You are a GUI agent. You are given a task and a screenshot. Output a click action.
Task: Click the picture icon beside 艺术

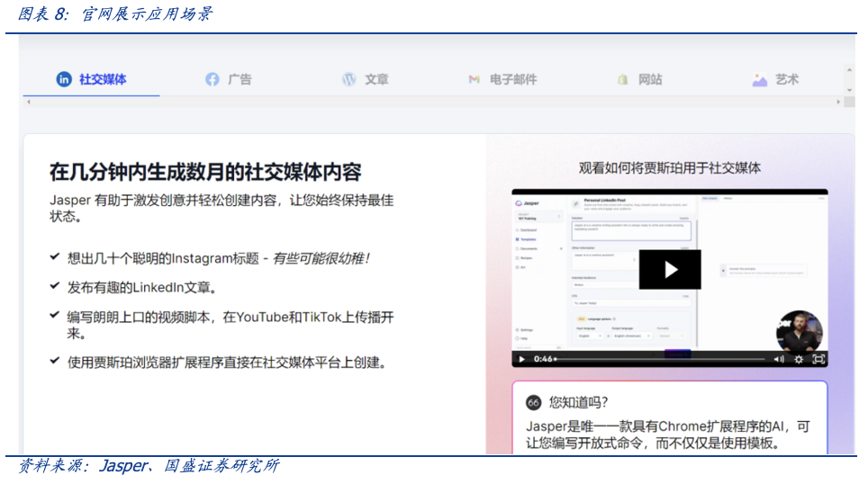(x=760, y=79)
